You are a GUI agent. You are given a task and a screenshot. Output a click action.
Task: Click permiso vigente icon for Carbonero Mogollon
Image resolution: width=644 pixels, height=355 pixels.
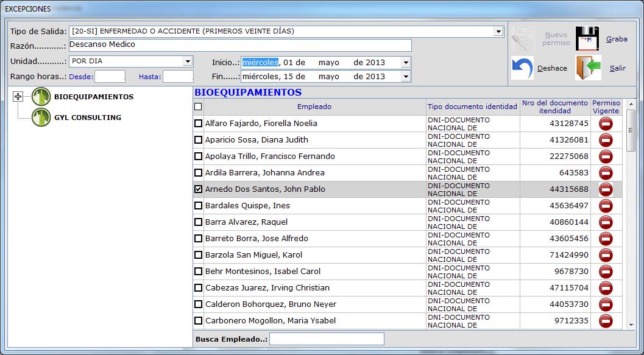606,320
